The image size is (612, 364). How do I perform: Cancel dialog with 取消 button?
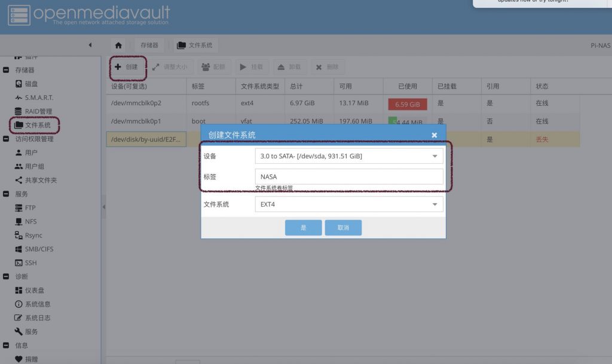[x=343, y=228]
